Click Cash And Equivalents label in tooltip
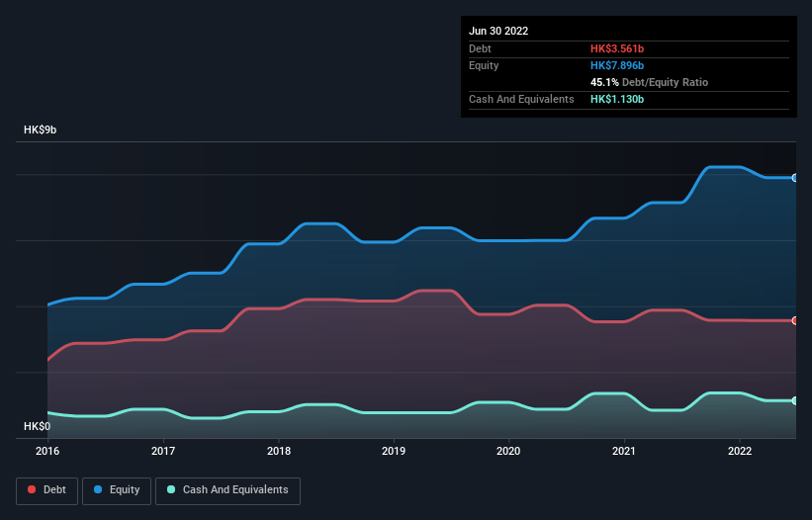The width and height of the screenshot is (812, 520). tap(521, 99)
